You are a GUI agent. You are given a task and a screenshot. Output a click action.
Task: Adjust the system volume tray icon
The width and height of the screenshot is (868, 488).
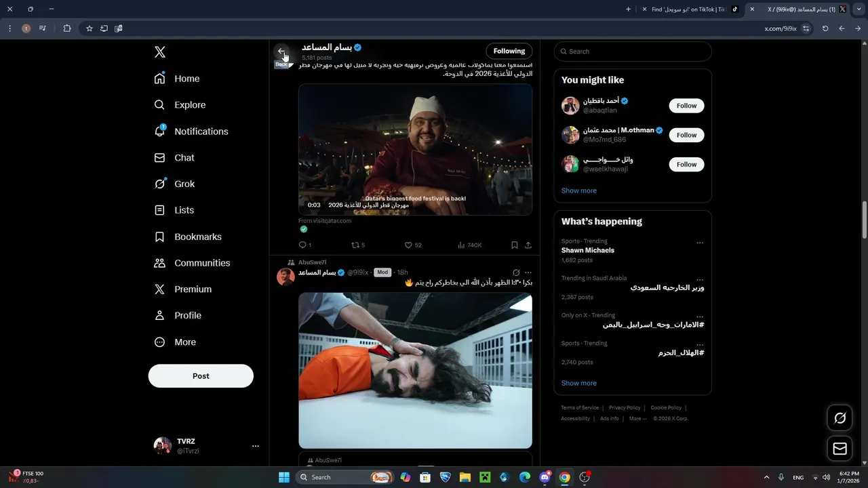[x=826, y=477]
